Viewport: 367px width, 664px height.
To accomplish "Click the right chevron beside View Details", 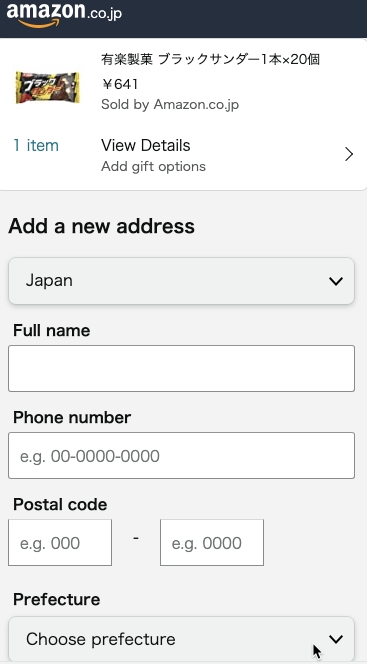I will [348, 155].
